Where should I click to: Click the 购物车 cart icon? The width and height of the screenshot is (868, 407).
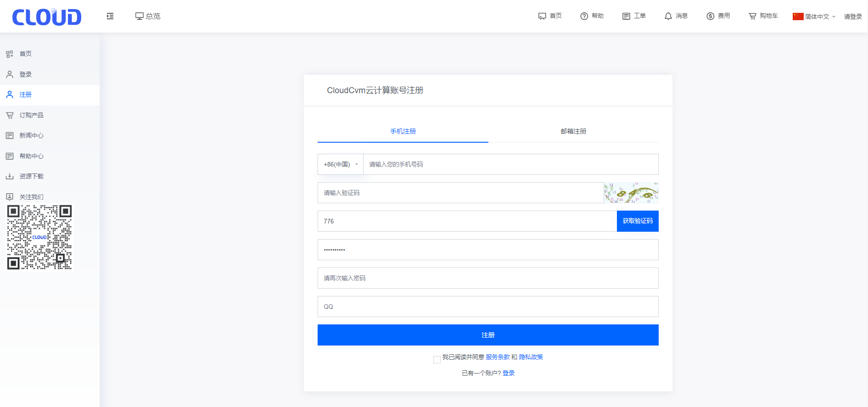[752, 16]
